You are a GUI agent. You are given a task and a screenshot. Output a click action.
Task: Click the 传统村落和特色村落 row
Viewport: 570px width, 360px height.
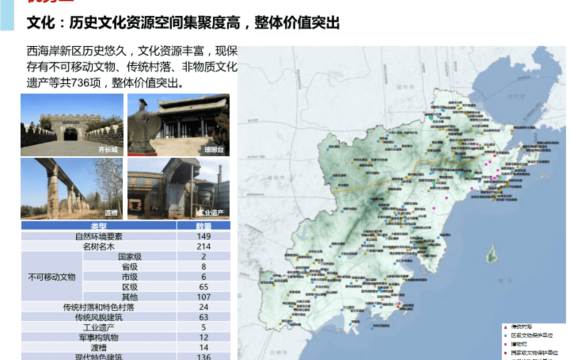(125, 307)
